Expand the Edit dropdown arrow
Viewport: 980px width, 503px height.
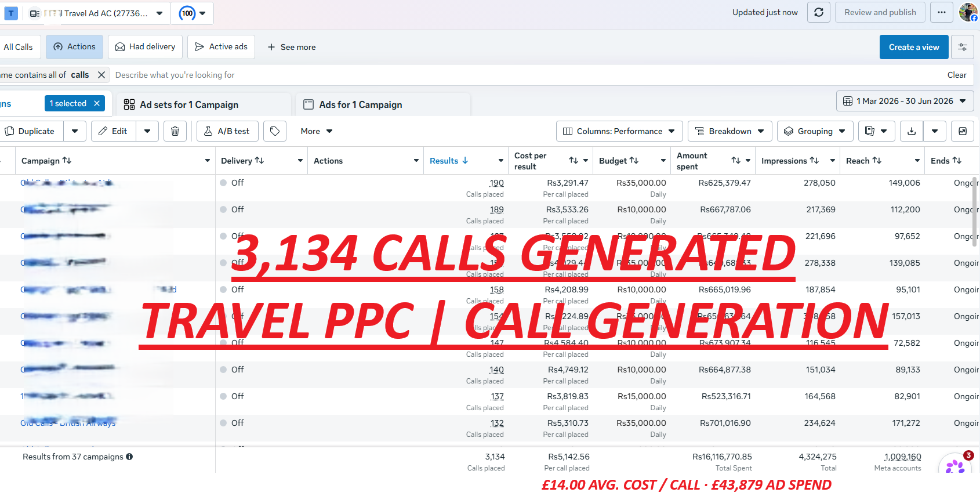[x=147, y=131]
